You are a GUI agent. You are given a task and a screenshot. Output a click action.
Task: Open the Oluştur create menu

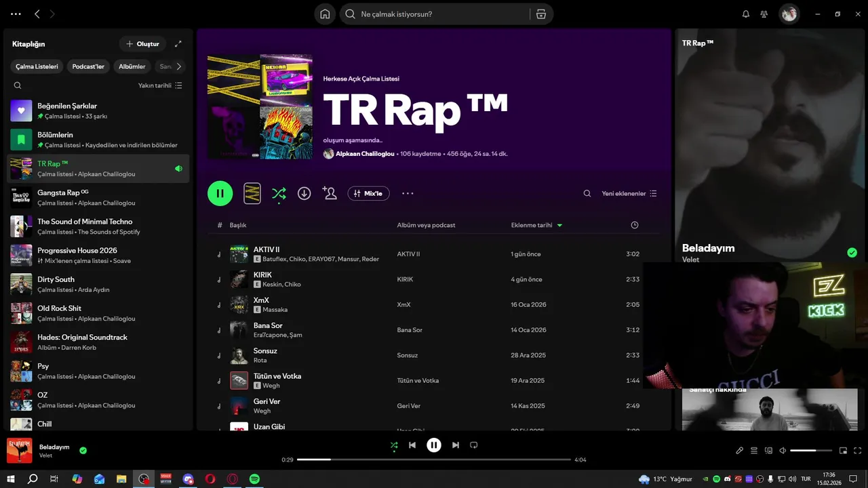[142, 44]
